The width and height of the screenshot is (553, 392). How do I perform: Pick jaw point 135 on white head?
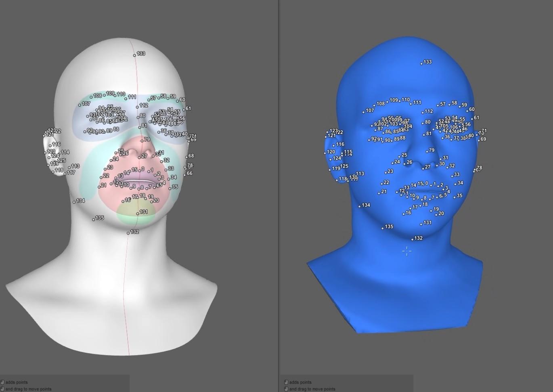tap(93, 220)
